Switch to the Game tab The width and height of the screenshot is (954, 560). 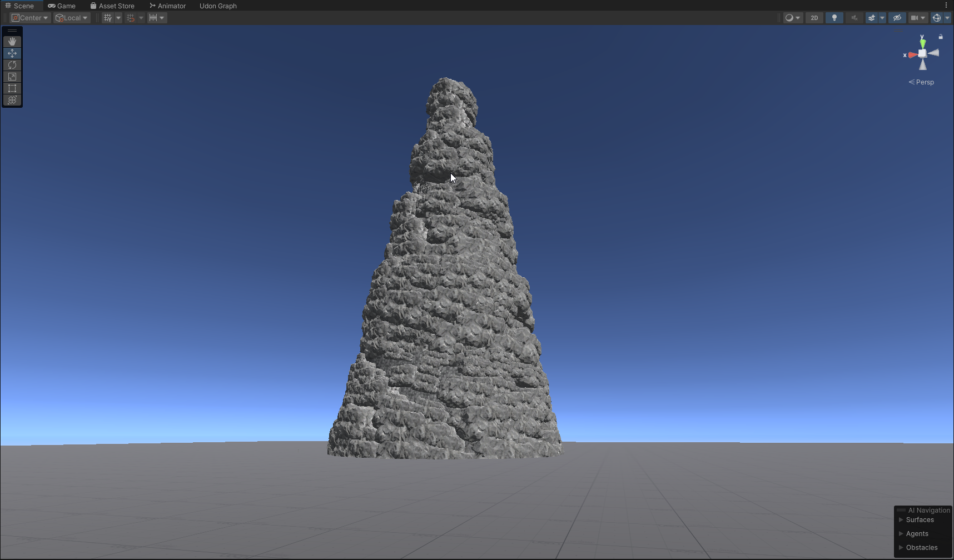coord(62,6)
